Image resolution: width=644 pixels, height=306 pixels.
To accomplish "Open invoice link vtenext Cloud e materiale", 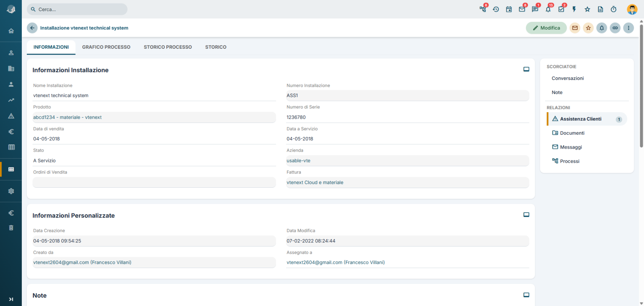I will click(x=315, y=183).
